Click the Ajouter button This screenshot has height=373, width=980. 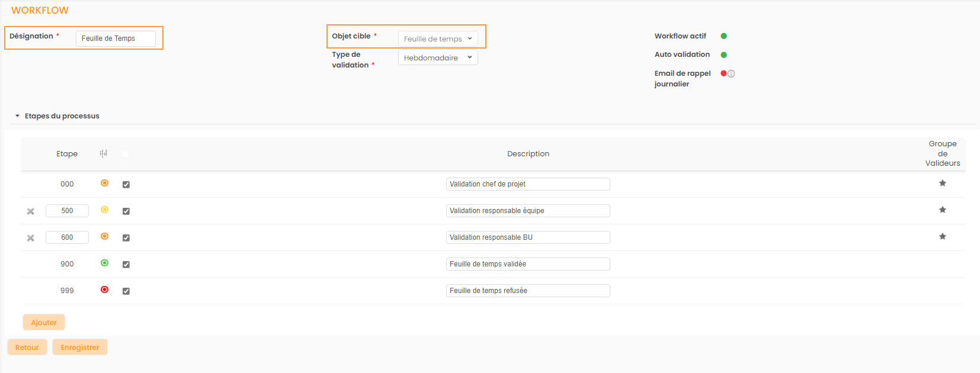click(44, 323)
